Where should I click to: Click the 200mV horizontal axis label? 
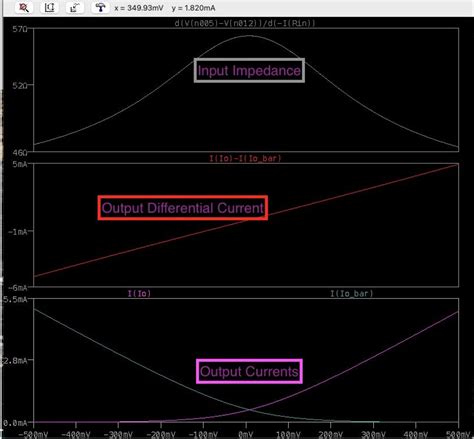(330, 435)
